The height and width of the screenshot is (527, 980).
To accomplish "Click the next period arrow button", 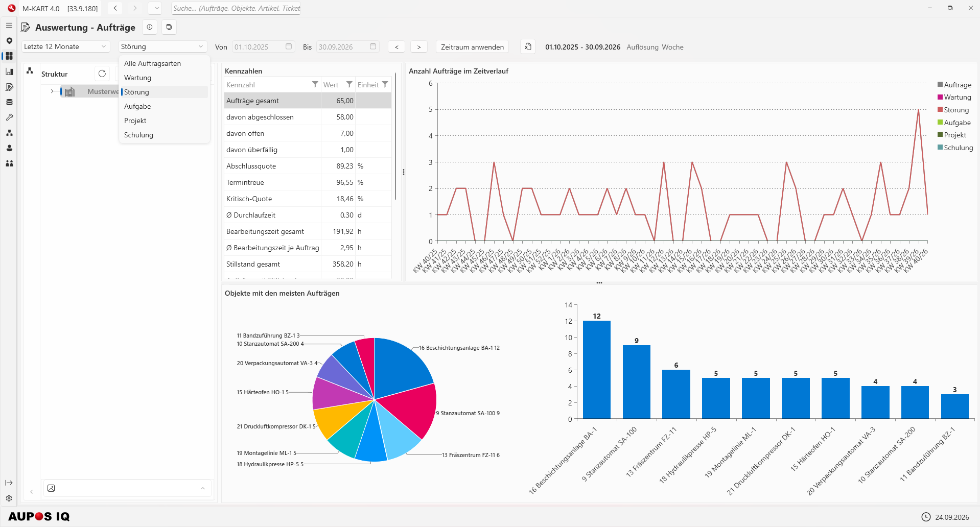I will [x=419, y=46].
